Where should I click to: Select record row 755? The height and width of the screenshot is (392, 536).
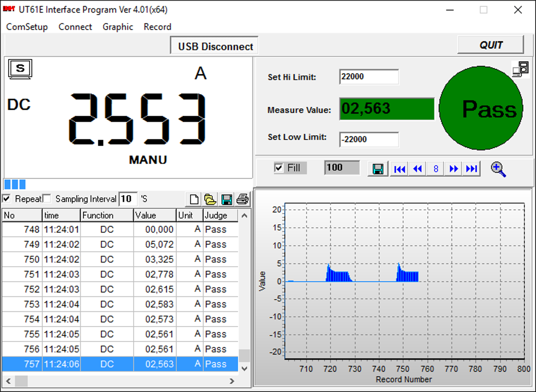pos(120,334)
